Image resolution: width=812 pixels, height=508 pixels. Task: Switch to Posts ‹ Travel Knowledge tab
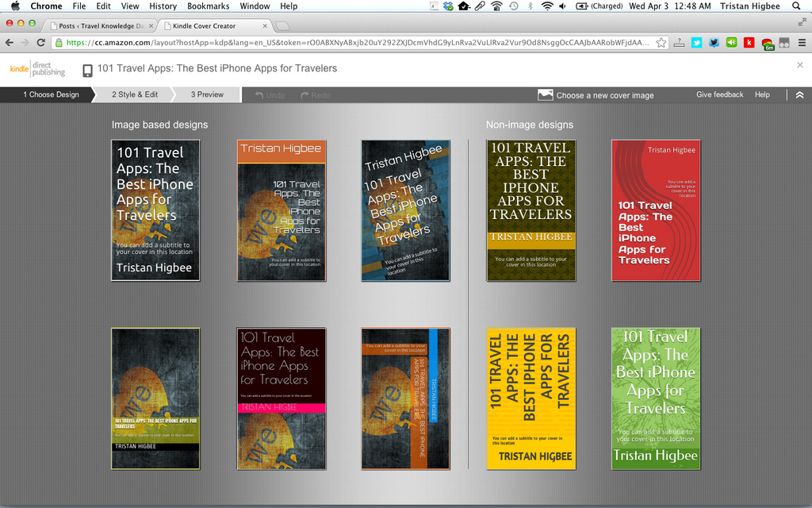98,25
